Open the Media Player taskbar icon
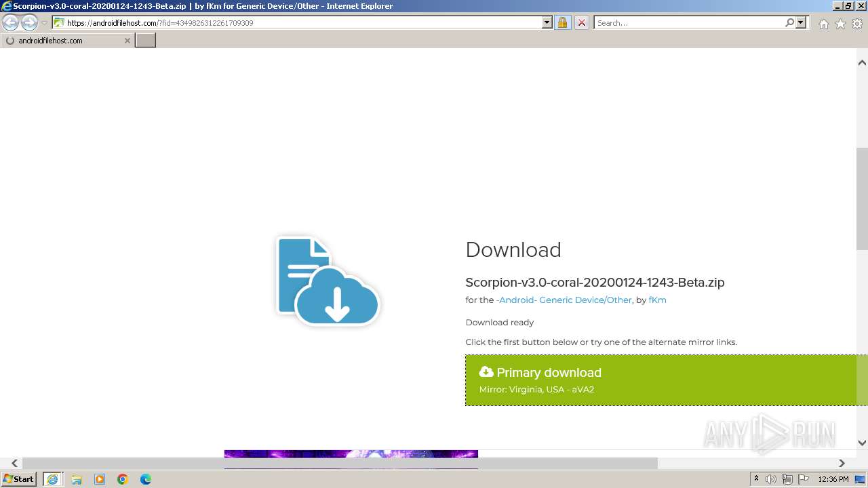This screenshot has width=868, height=488. point(100,479)
